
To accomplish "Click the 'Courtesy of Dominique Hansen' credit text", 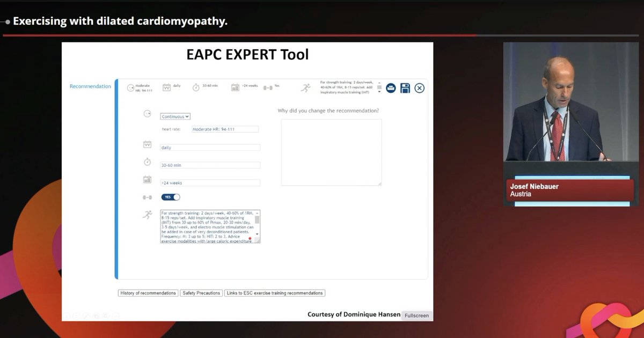I will 354,314.
